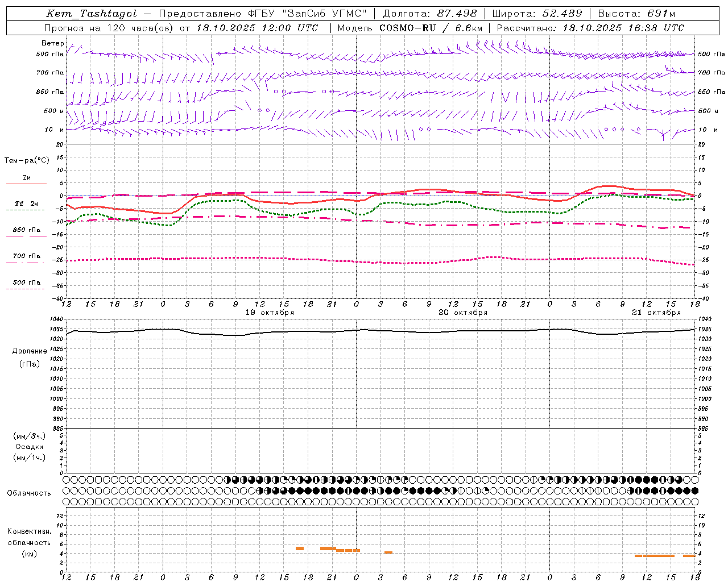Click the station height 691м

point(661,14)
